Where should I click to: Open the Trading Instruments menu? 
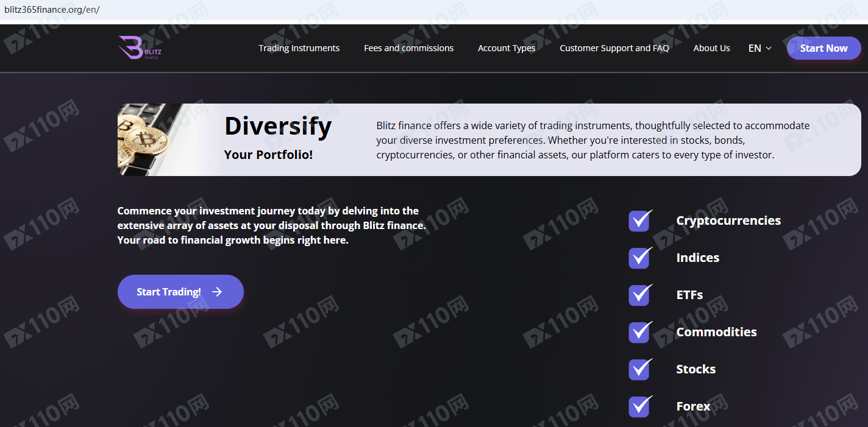pos(299,48)
